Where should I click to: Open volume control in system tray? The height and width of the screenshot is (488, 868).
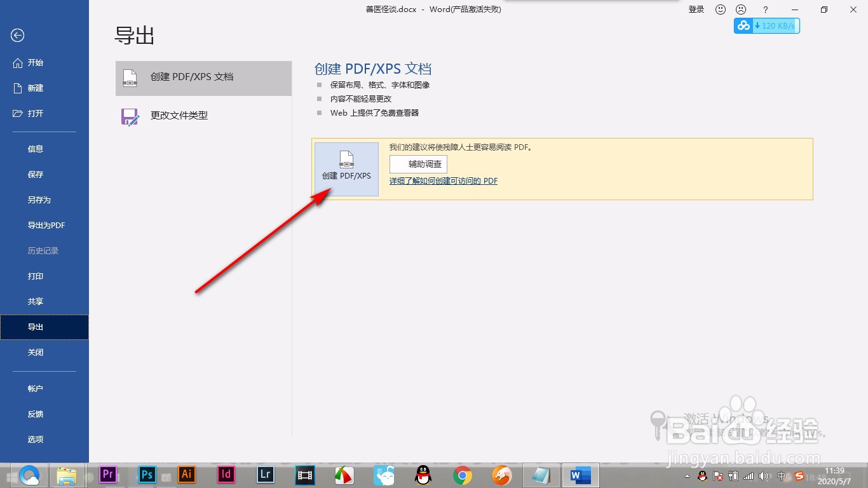point(764,476)
